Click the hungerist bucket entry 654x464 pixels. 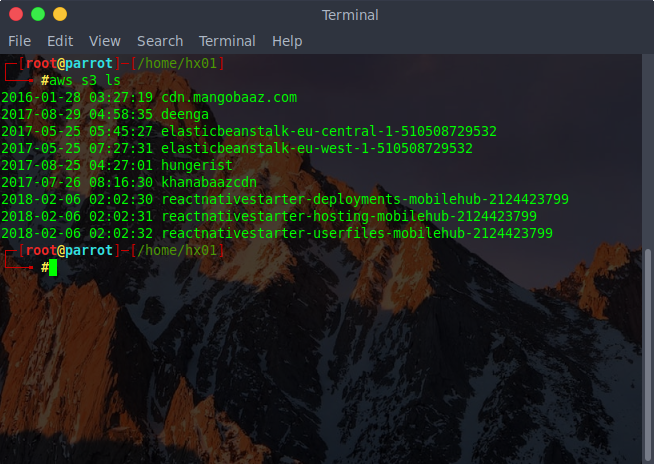(197, 165)
